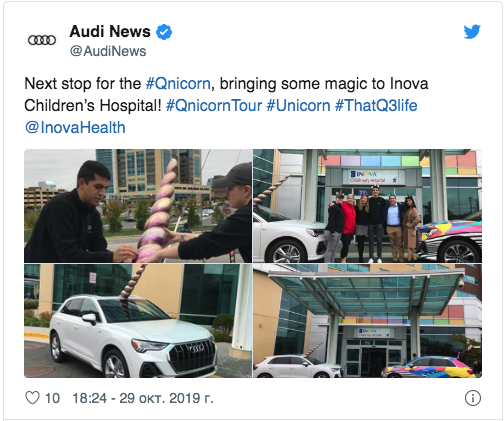Open the photo of men attaching the unicorn horn

[x=138, y=206]
